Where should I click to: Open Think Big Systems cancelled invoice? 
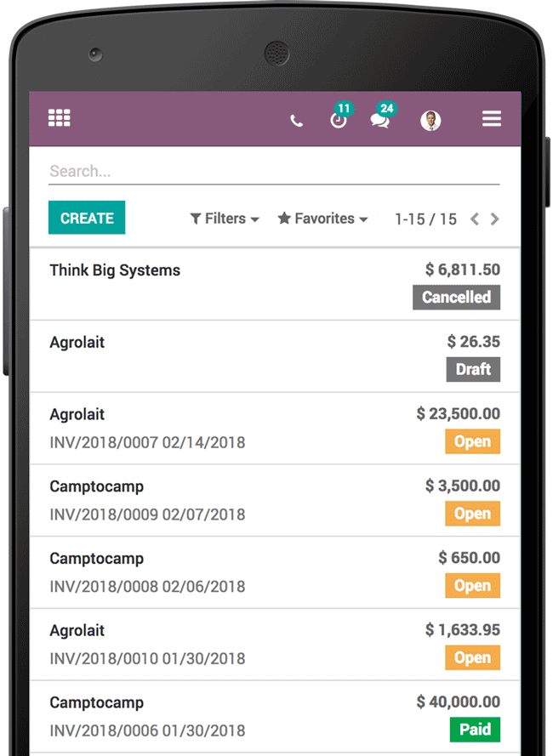click(275, 284)
